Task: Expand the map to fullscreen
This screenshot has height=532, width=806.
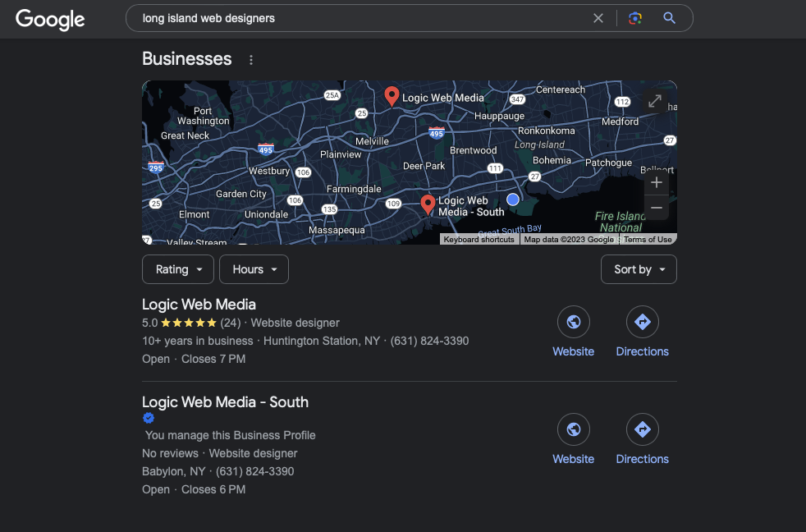Action: click(654, 102)
